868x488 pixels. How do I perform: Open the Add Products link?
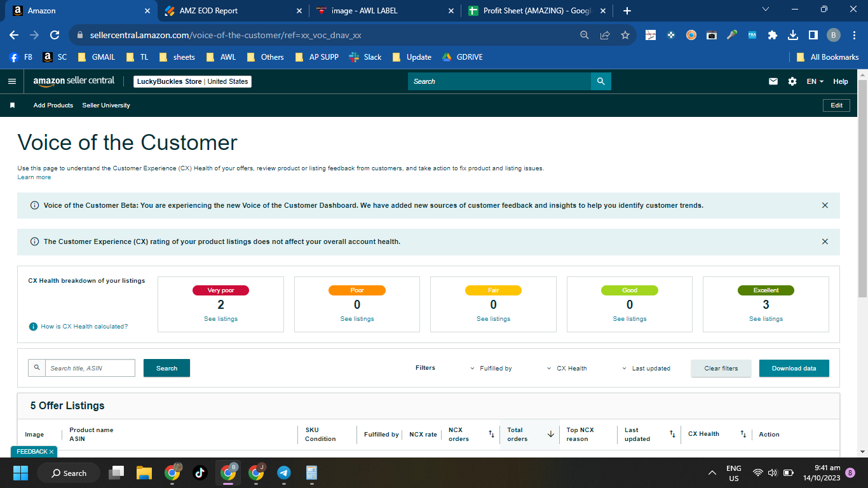point(53,105)
